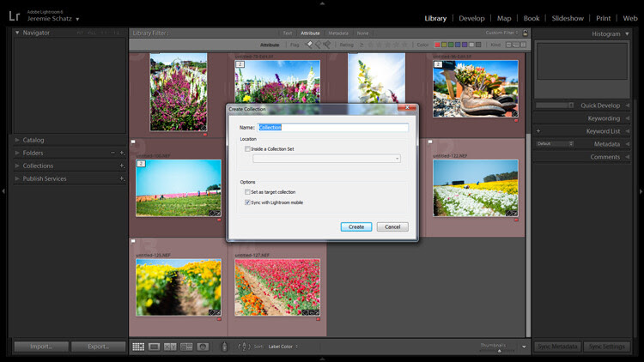Click into the collection Name field
Image resolution: width=644 pixels, height=362 pixels.
332,128
